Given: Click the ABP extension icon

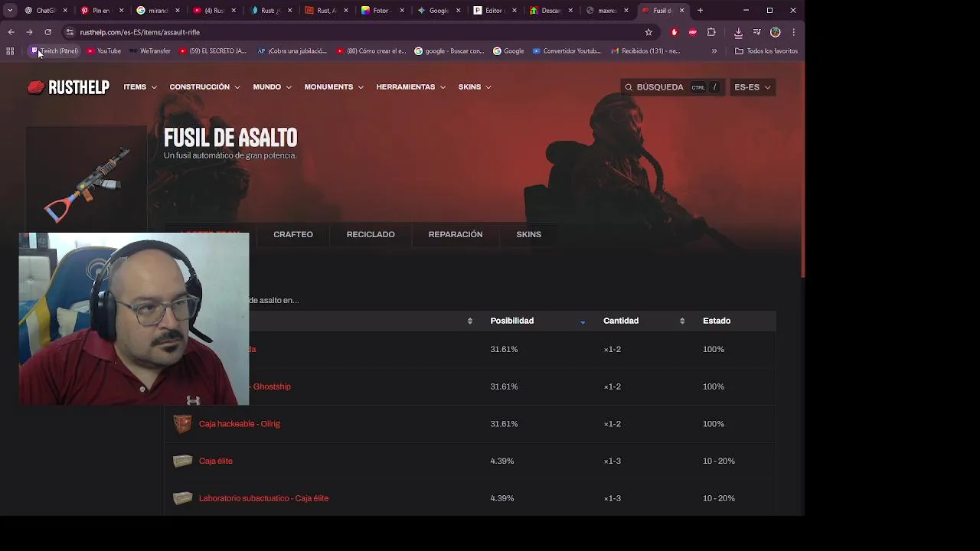Looking at the screenshot, I should 693,32.
